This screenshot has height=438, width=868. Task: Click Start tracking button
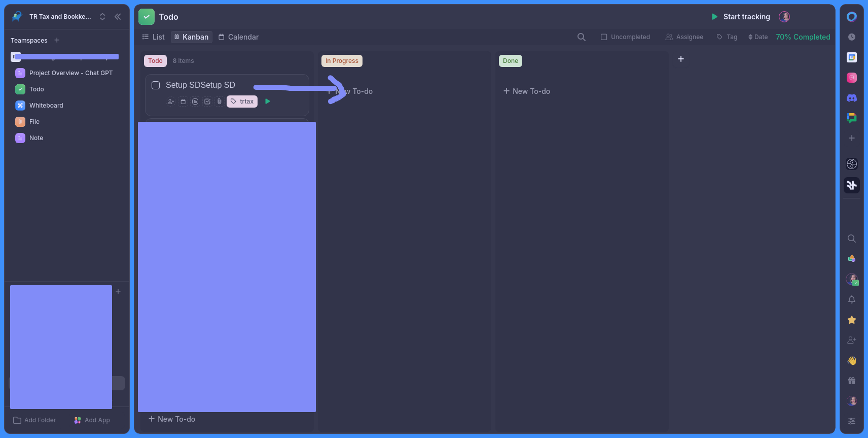[x=741, y=17]
